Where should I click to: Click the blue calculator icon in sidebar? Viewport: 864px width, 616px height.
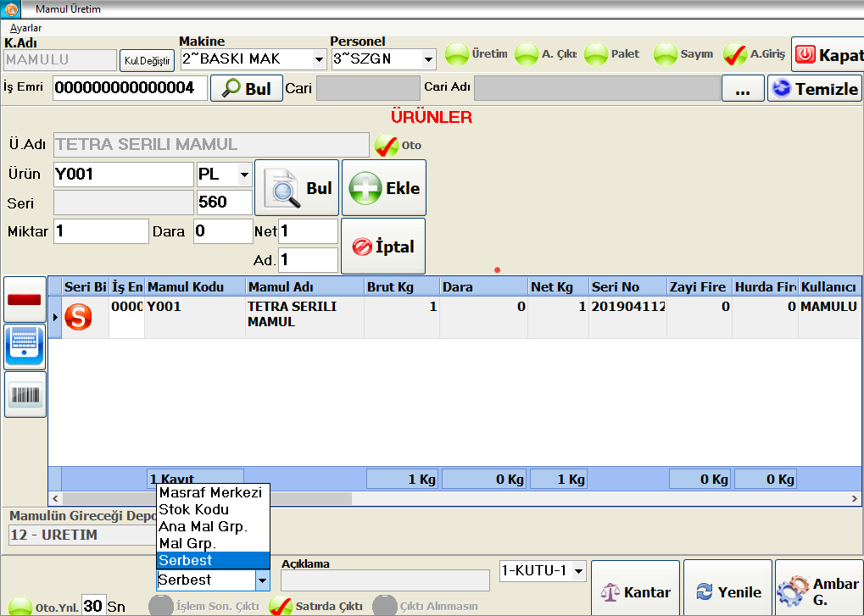[x=25, y=347]
